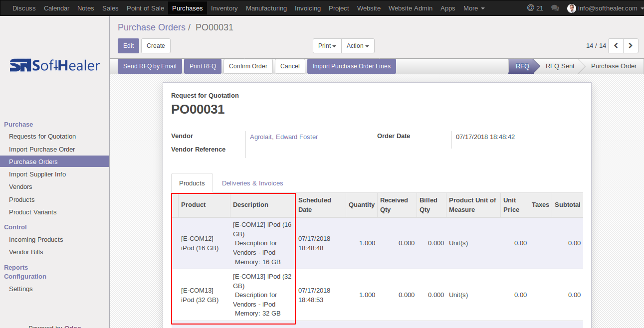Open the Calendar menu

pyautogui.click(x=57, y=8)
